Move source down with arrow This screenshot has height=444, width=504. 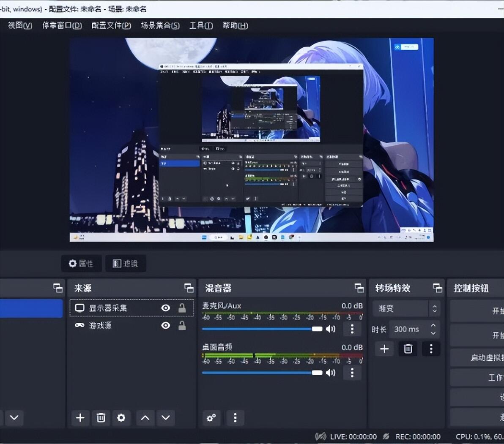[166, 418]
